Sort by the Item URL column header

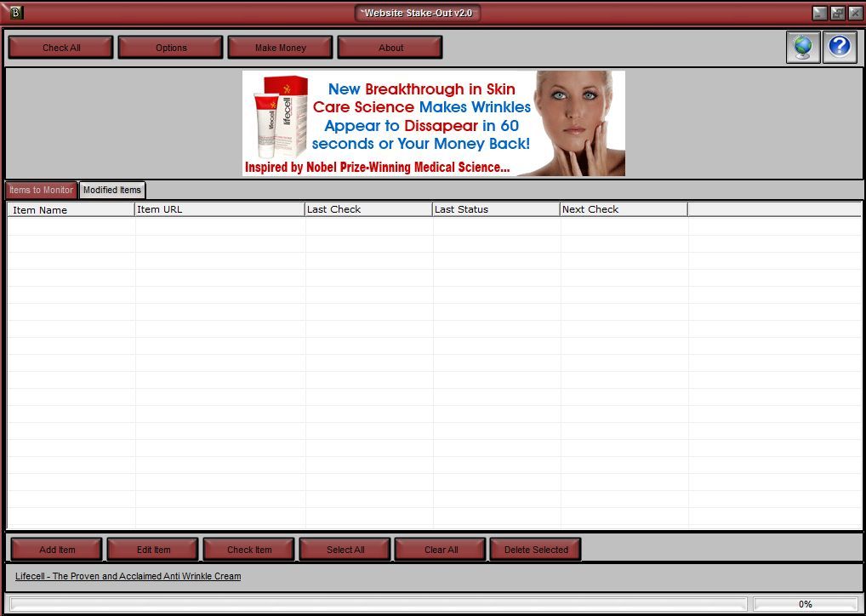coord(219,209)
